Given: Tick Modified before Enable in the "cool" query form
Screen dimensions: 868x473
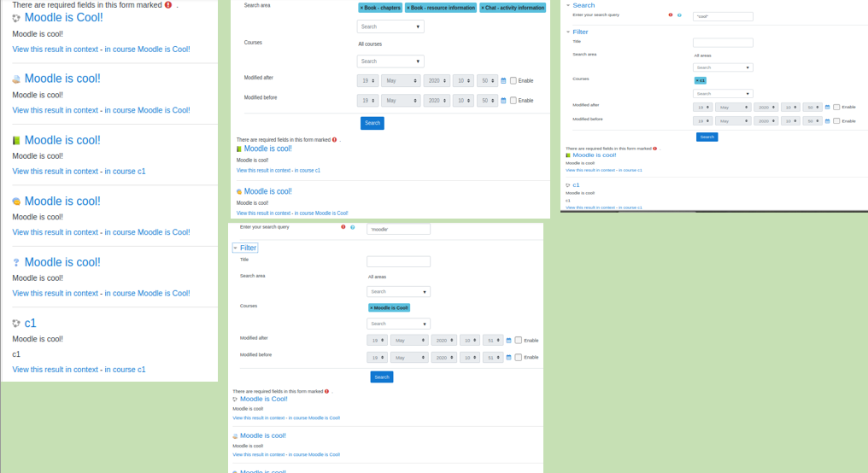Looking at the screenshot, I should tap(836, 120).
